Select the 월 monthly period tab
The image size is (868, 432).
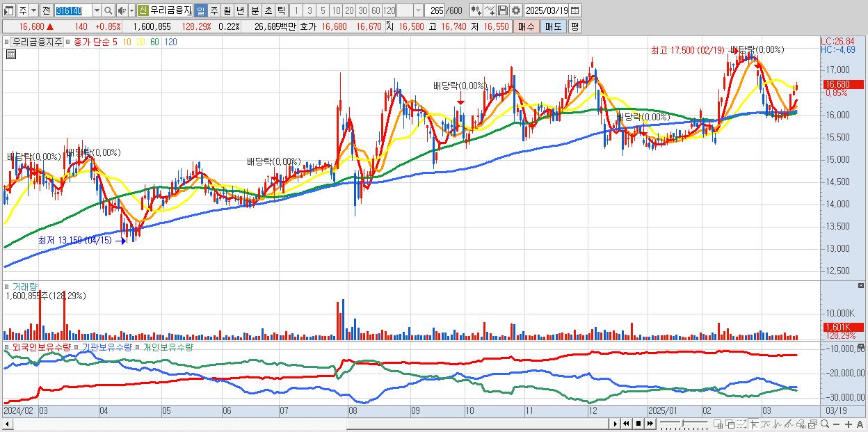(x=227, y=10)
